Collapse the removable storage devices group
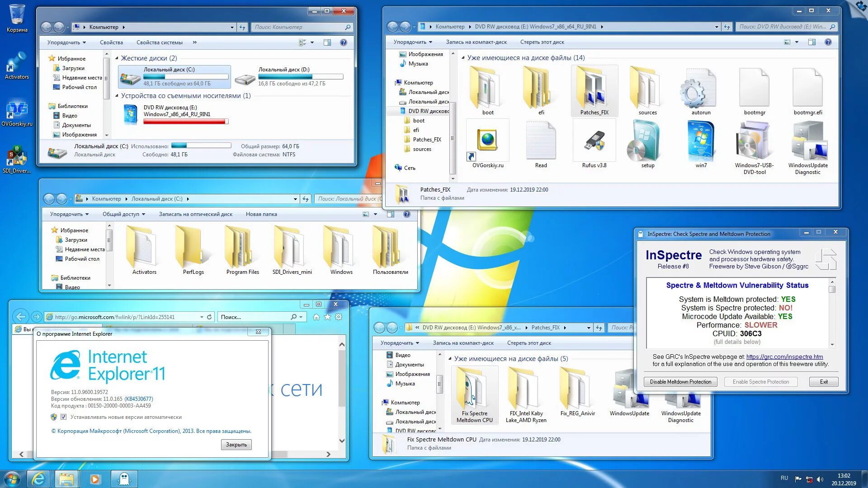 (x=117, y=96)
